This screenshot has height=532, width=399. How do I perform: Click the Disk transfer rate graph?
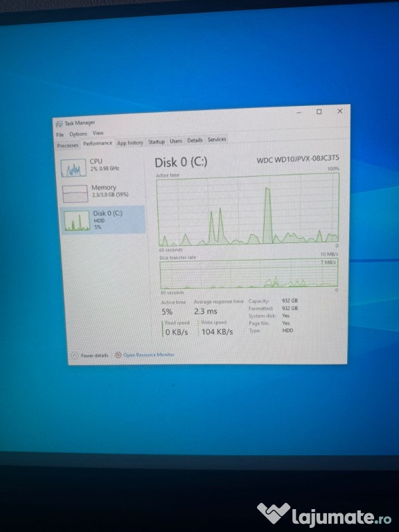coord(249,274)
